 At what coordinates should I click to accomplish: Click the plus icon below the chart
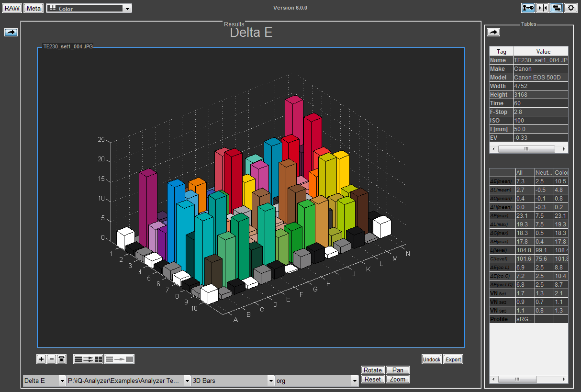pos(42,359)
